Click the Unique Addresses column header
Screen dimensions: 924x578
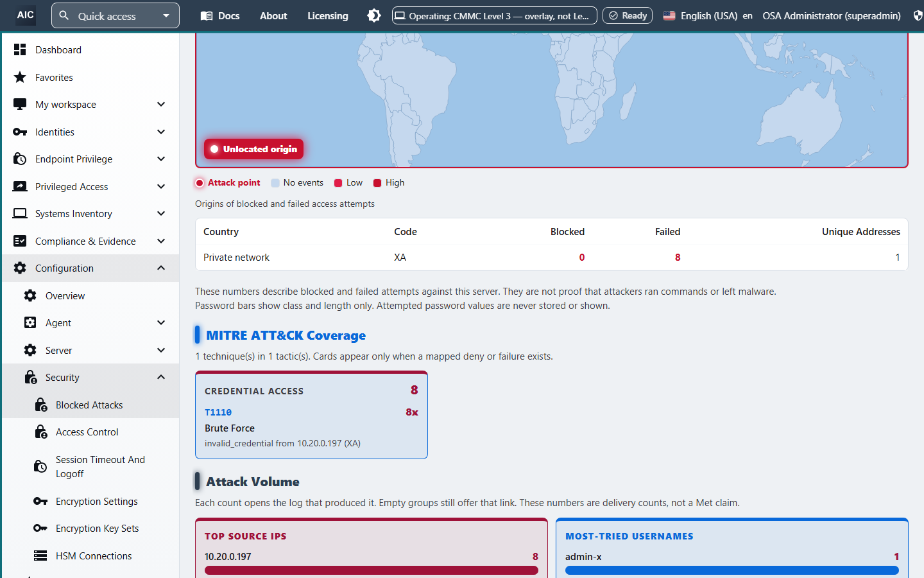(x=861, y=232)
